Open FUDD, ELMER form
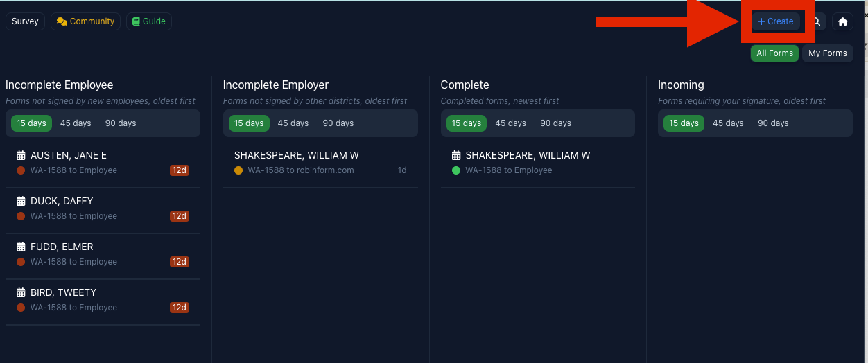Image resolution: width=868 pixels, height=363 pixels. point(103,254)
